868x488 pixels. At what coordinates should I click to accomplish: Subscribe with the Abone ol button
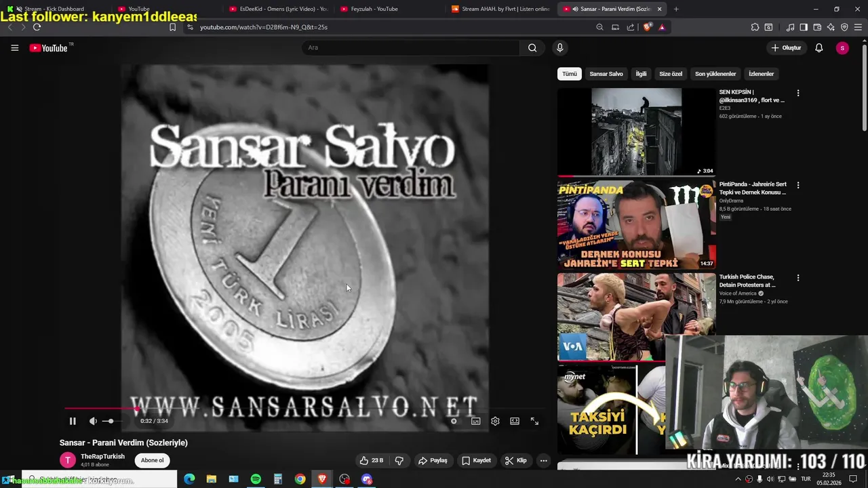[x=152, y=460]
